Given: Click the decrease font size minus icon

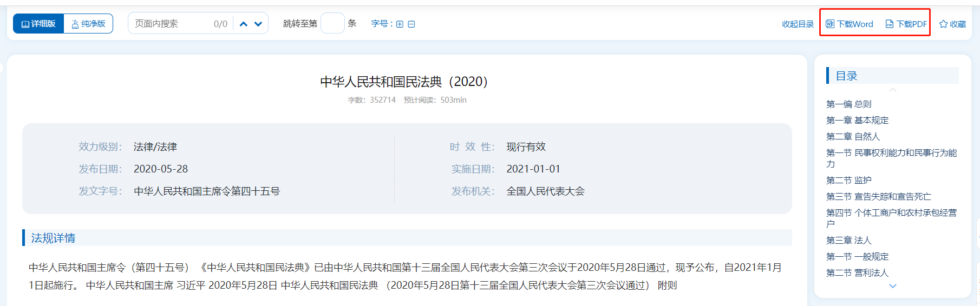Looking at the screenshot, I should tap(411, 24).
